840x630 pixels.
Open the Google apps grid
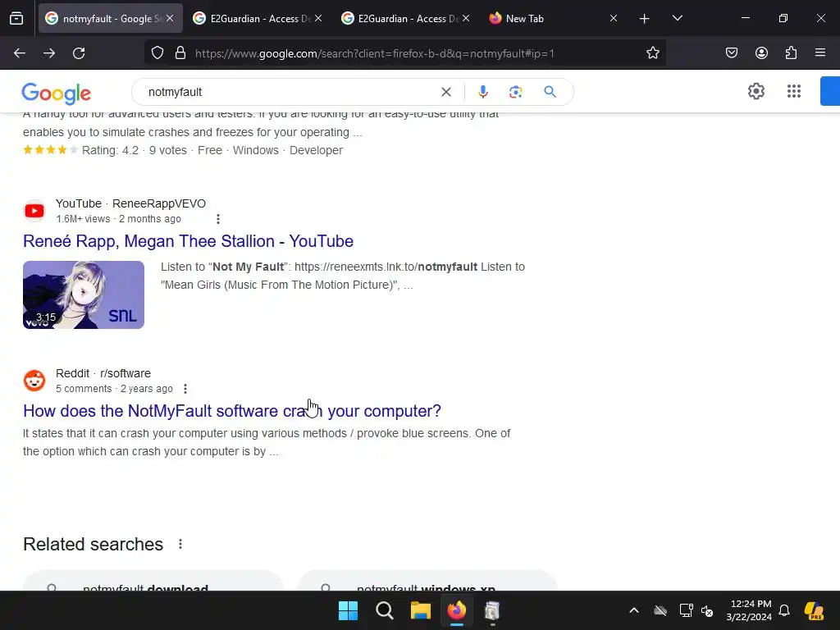794,92
